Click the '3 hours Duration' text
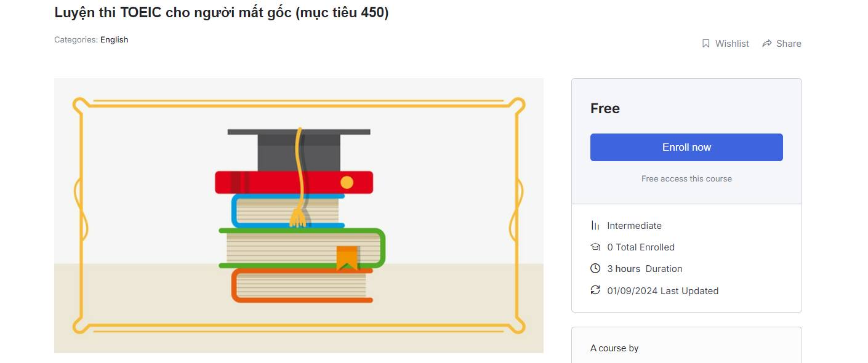Viewport: 868px width, 363px height. pyautogui.click(x=645, y=269)
